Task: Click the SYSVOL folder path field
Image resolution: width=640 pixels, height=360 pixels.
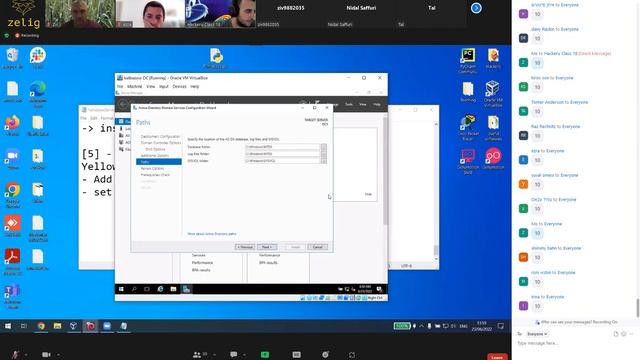Action: tap(282, 161)
